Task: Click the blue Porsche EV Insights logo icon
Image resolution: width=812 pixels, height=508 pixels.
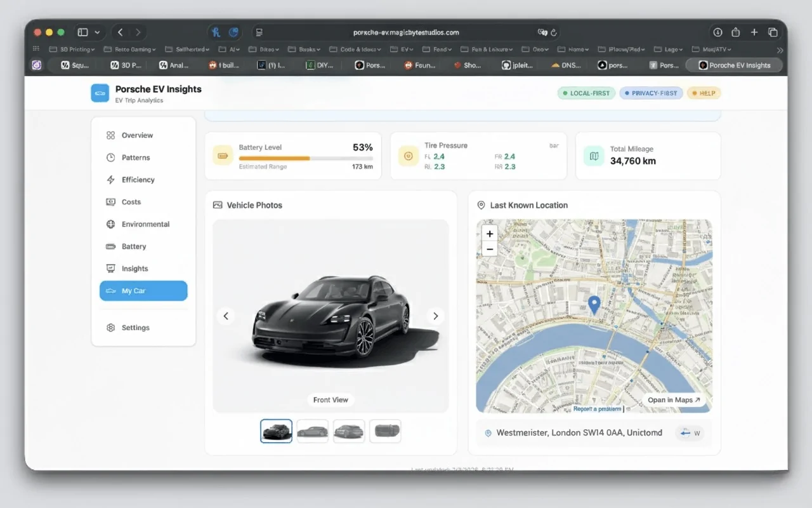Action: pos(100,93)
